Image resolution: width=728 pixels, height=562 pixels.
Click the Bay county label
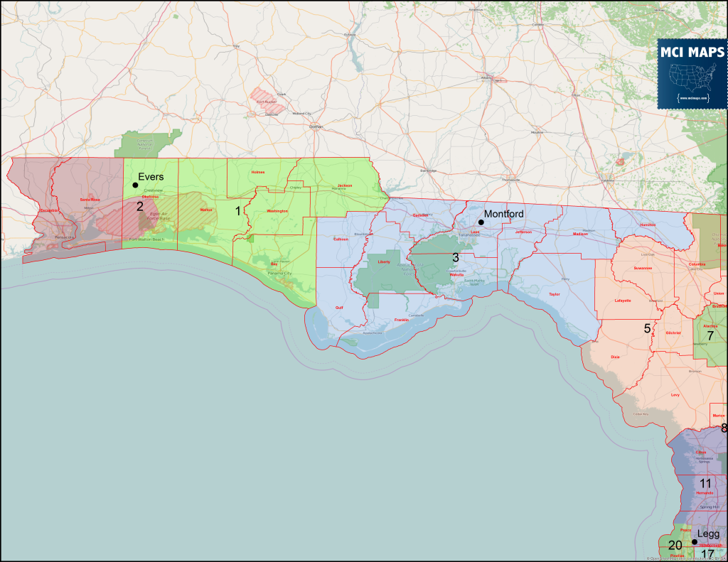[x=274, y=264]
